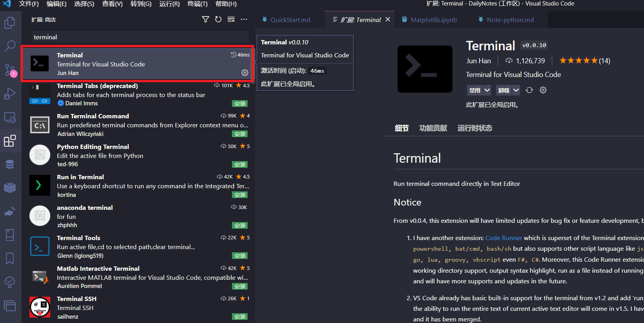Refresh the extensions list
This screenshot has width=644, height=323.
[218, 19]
